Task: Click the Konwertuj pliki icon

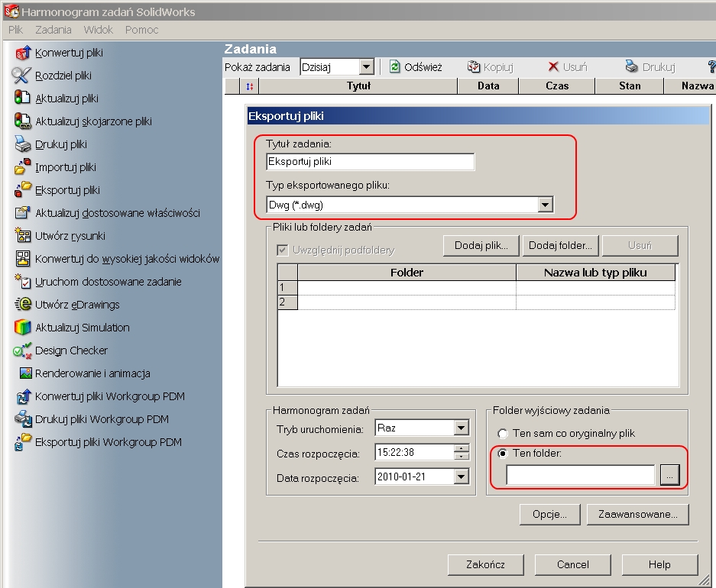Action: (x=23, y=53)
